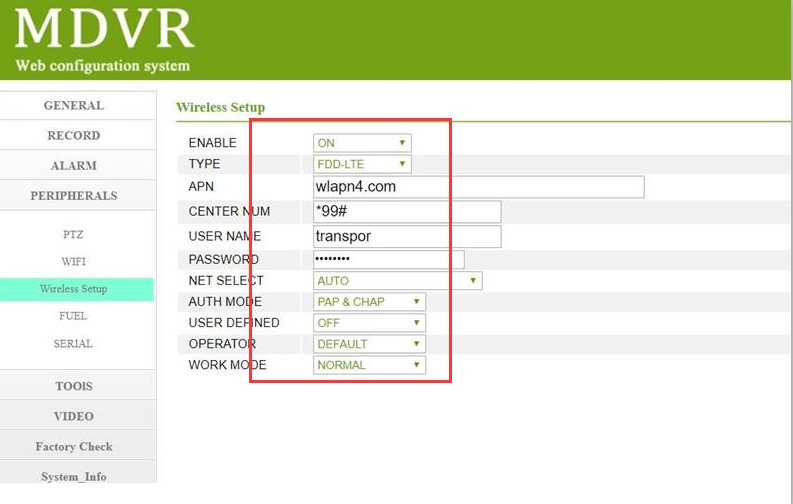Focus the CENTER NUM field with *99#
793x504 pixels.
tap(407, 211)
